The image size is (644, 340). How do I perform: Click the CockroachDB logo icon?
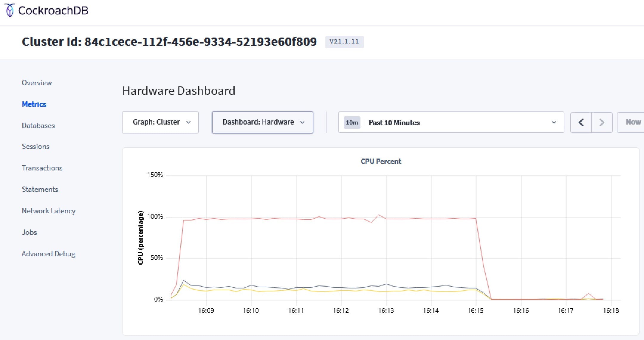10,10
